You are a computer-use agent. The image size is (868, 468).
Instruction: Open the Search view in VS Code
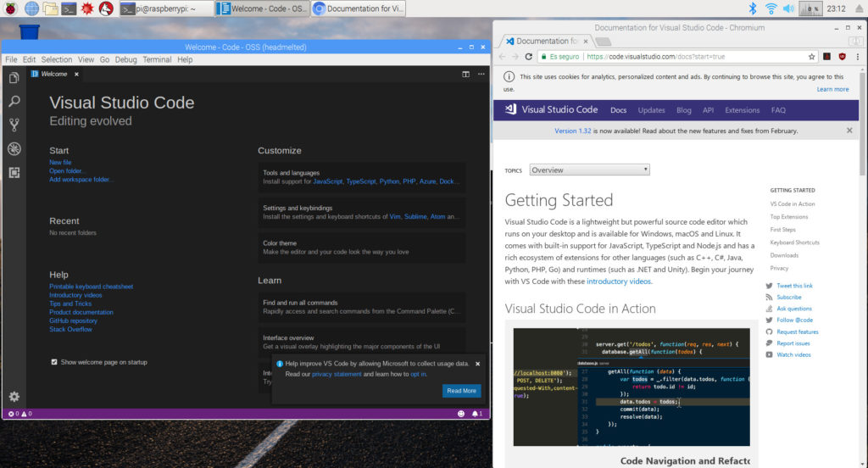14,102
